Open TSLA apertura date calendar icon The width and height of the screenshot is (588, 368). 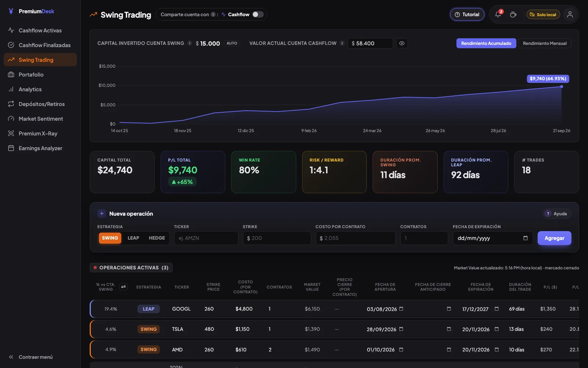click(401, 329)
